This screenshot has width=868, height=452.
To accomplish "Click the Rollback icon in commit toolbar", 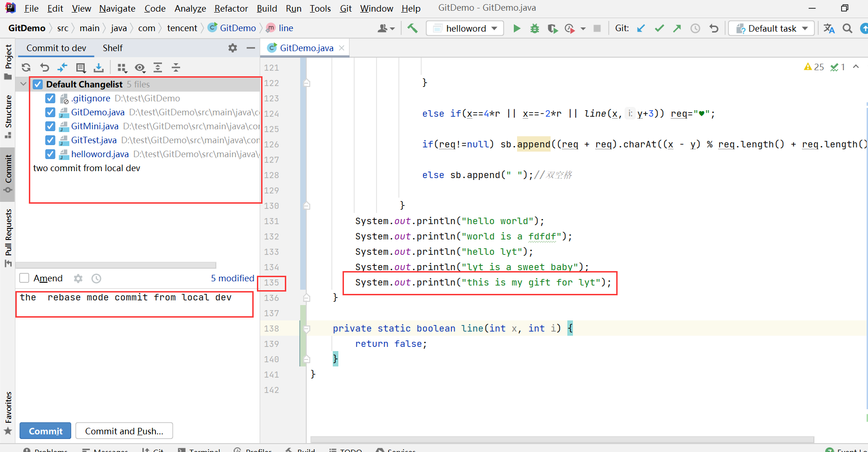I will [44, 67].
